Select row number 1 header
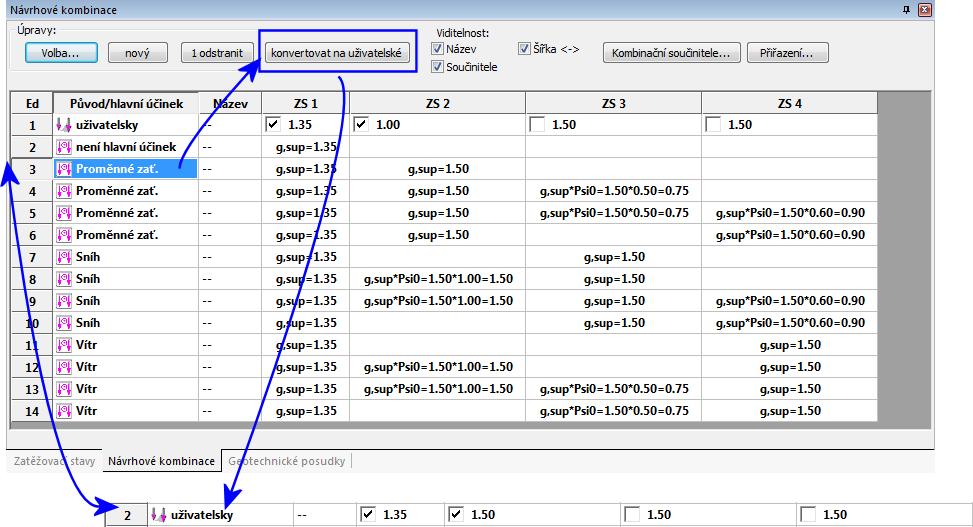The height and width of the screenshot is (527, 973). (32, 125)
